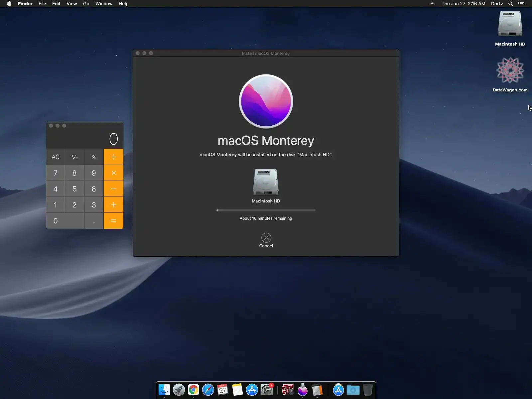This screenshot has width=532, height=399.
Task: Toggle sign with Calculator +/- key
Action: click(74, 157)
